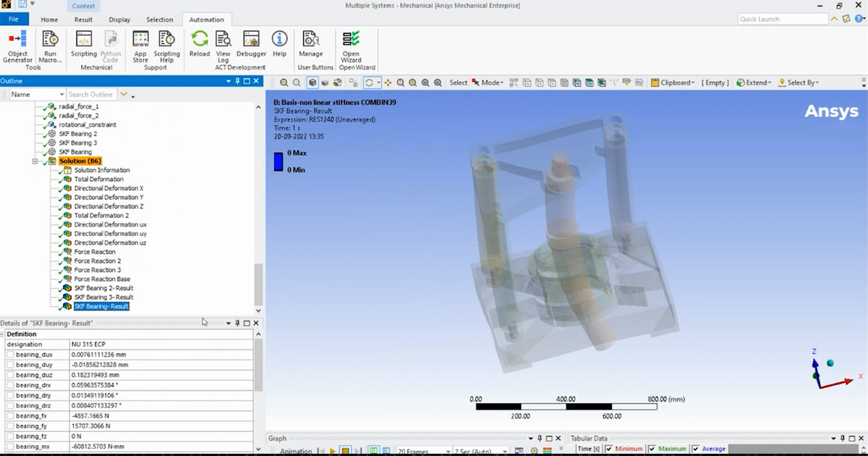Launch the ACT Debugger
This screenshot has height=456, width=868.
pyautogui.click(x=251, y=43)
